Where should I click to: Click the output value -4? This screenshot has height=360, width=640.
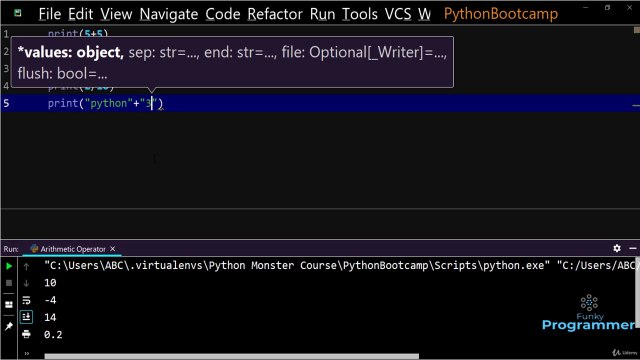pyautogui.click(x=50, y=300)
